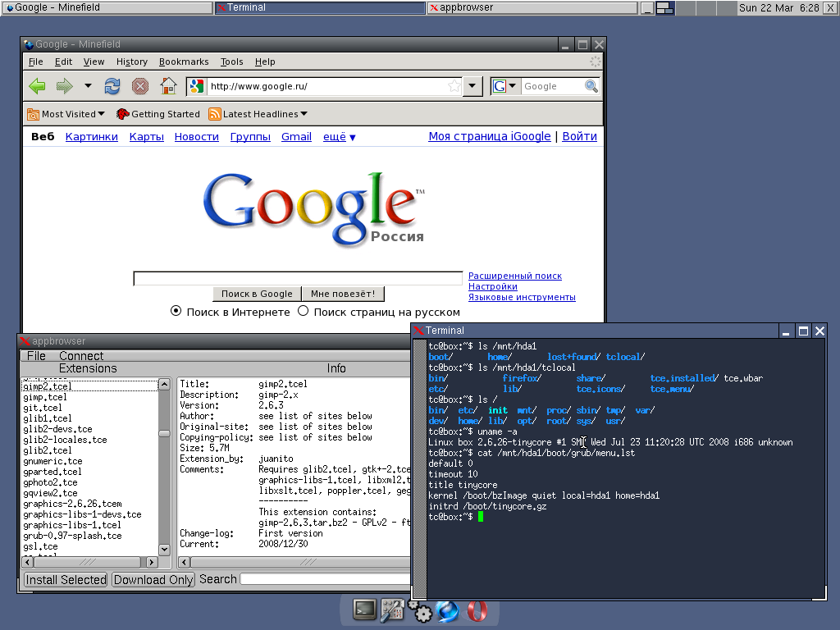Switch to the Terminal taskbar entry
Screen dimensions: 840x630
pyautogui.click(x=320, y=7)
